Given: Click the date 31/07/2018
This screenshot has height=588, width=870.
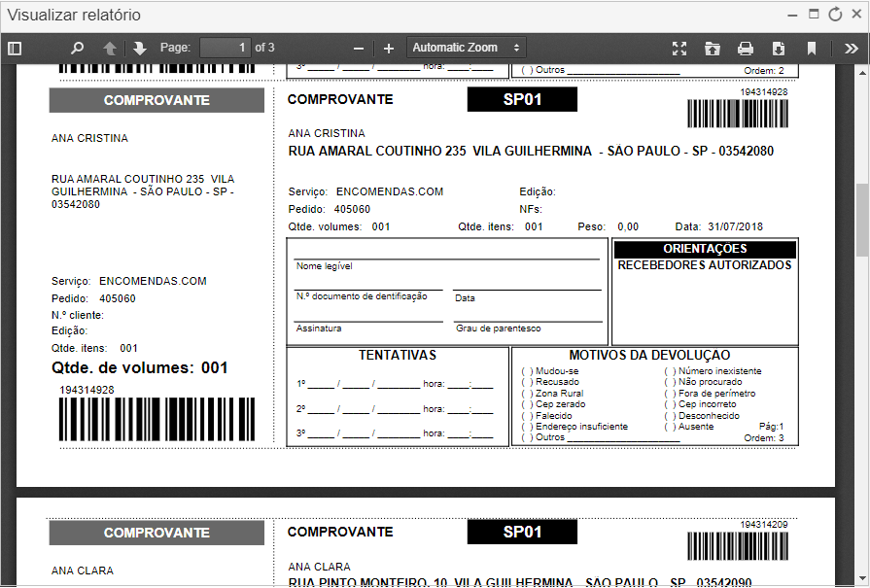Looking at the screenshot, I should [735, 226].
